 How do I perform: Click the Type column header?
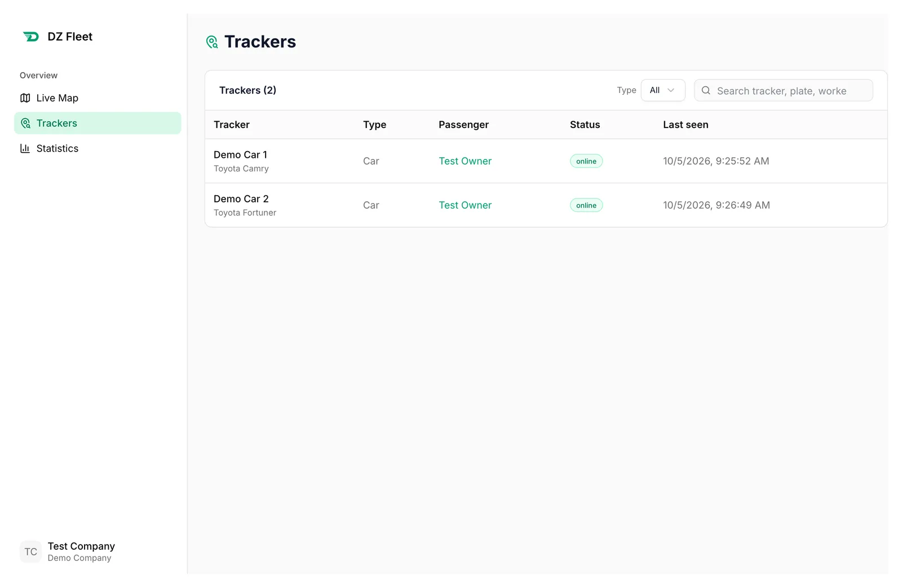coord(375,125)
